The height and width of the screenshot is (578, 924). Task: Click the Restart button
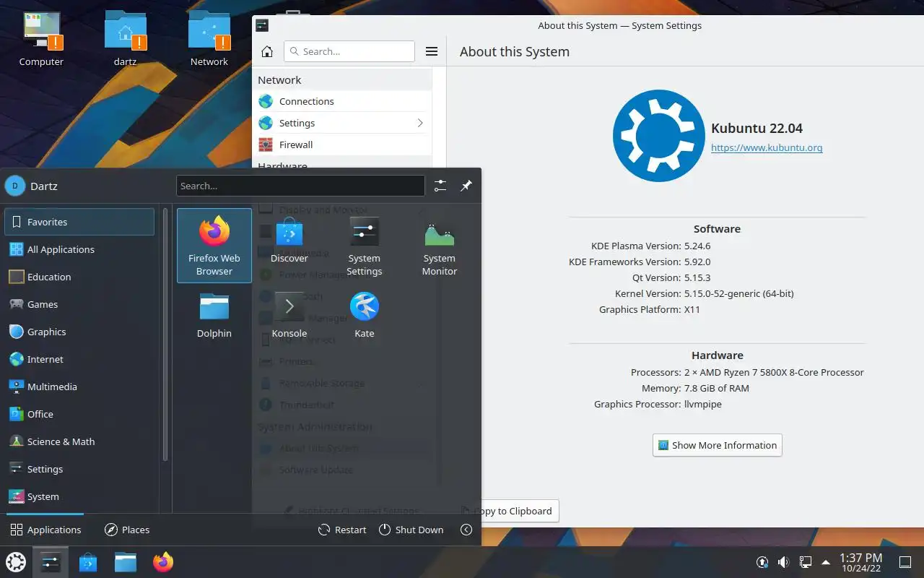click(342, 530)
